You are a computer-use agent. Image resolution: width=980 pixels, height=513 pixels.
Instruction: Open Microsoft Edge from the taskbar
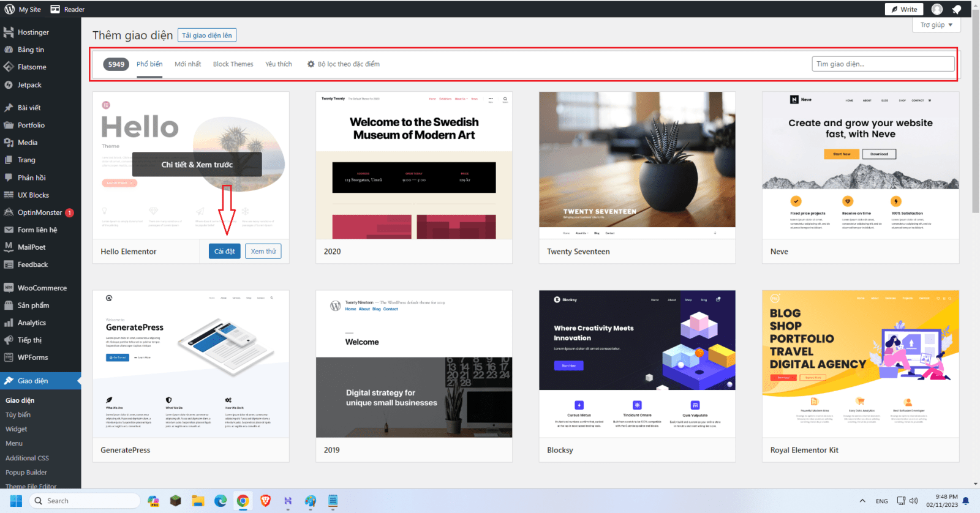pos(221,501)
